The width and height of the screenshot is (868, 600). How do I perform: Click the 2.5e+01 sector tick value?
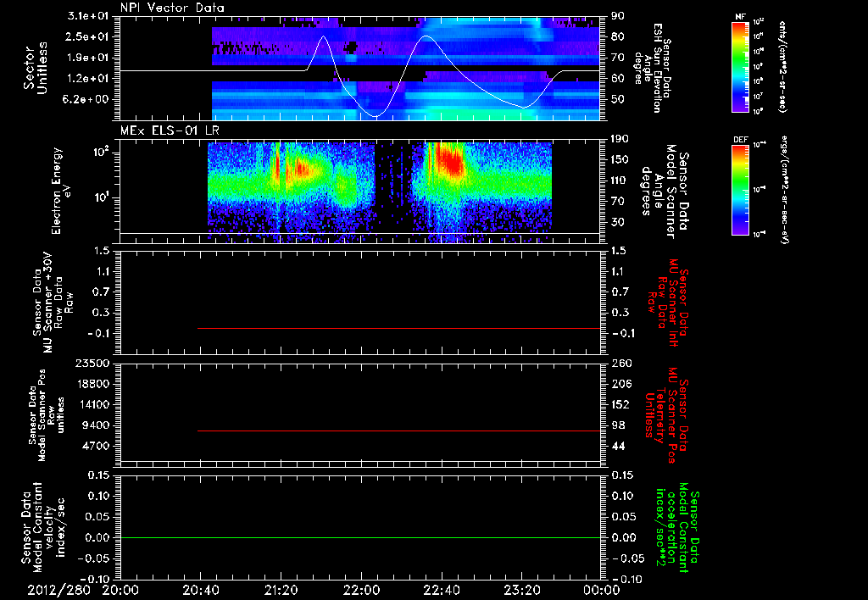pyautogui.click(x=88, y=36)
